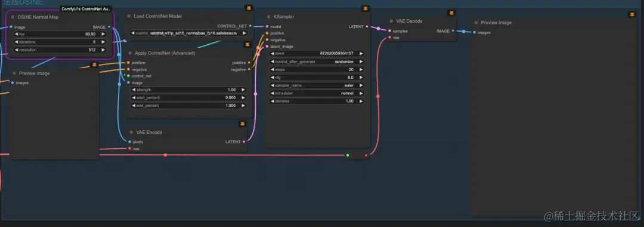This screenshot has height=227, width=644.
Task: Click the fox badge on the VAE Decode node
Action: (x=451, y=13)
